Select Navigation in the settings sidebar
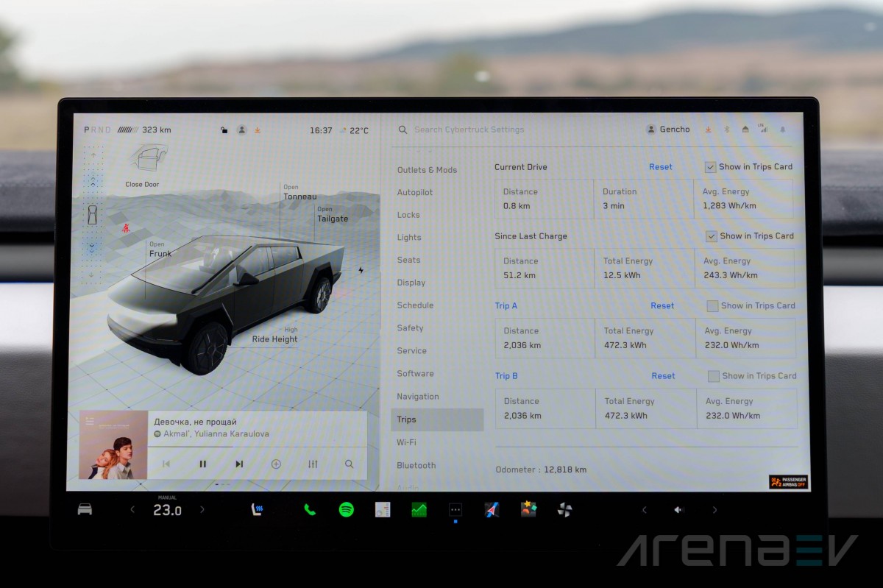 click(x=417, y=397)
